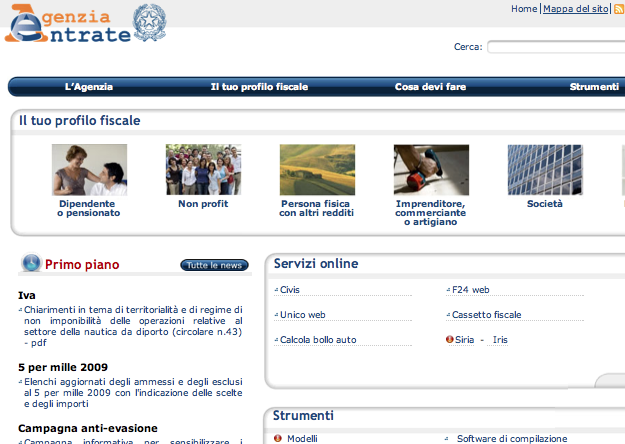Click the Iva news heading
The width and height of the screenshot is (625, 444).
(27, 295)
